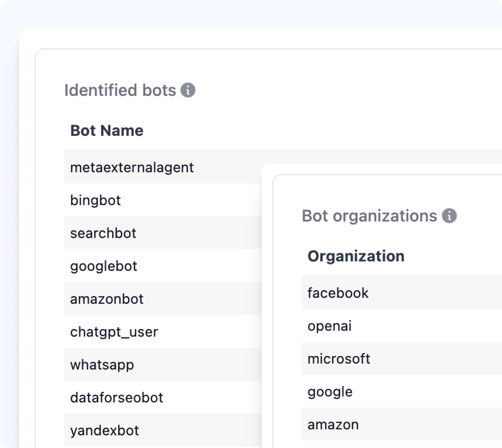502x448 pixels.
Task: Open the metaexternalagent bot row
Action: tap(132, 167)
